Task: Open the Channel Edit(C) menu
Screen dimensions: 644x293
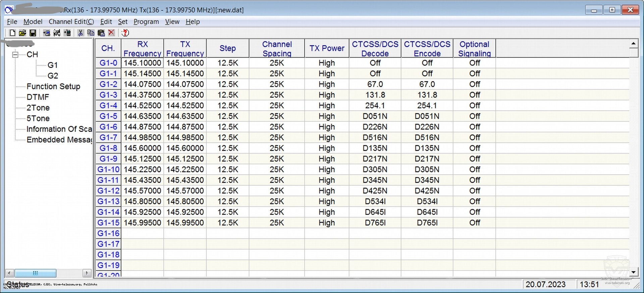Action: coord(71,22)
